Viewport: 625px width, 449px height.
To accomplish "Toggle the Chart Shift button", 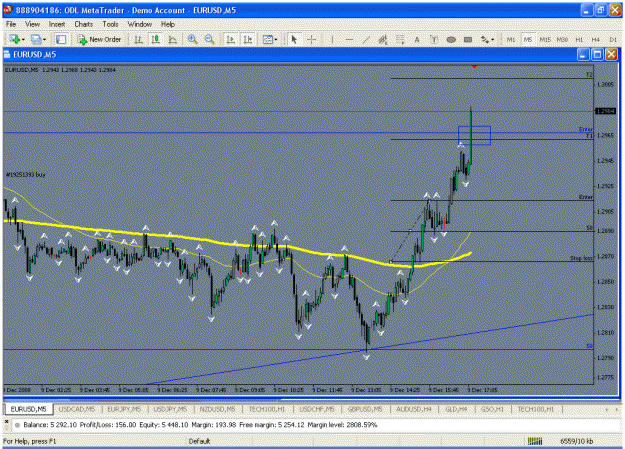I will point(248,39).
